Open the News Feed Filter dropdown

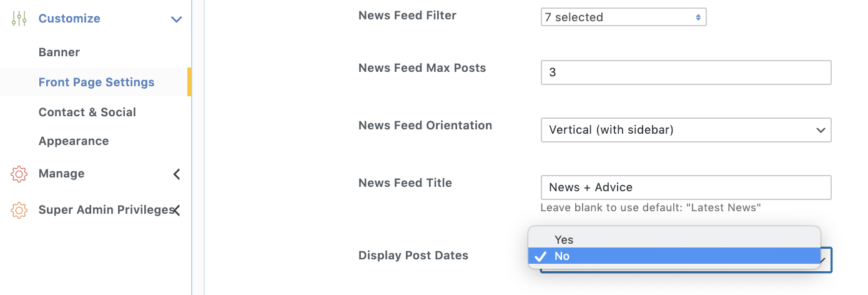point(623,17)
